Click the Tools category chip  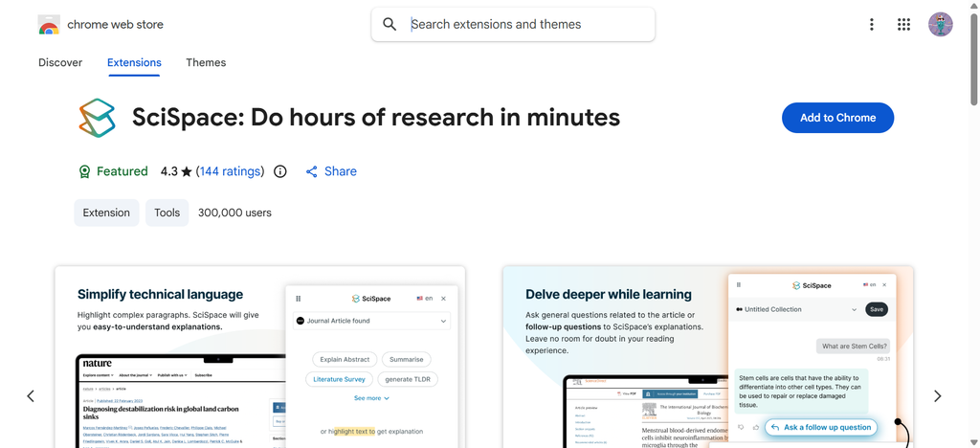pos(167,213)
